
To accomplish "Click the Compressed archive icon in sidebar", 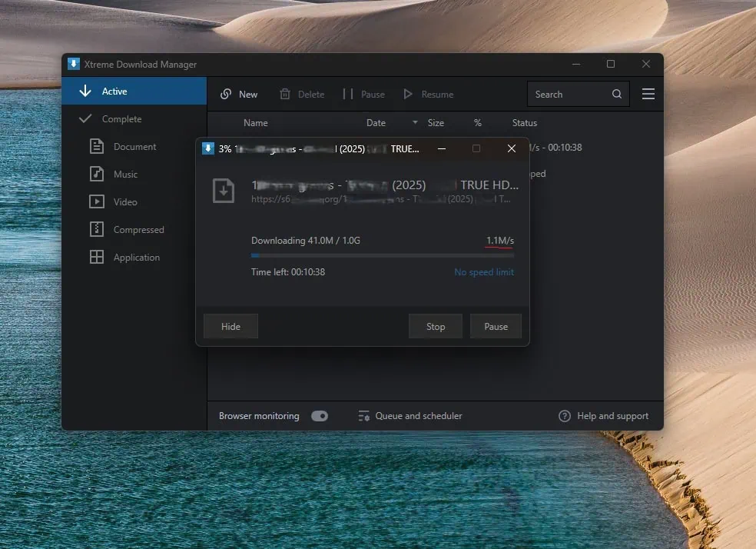I will [x=97, y=229].
